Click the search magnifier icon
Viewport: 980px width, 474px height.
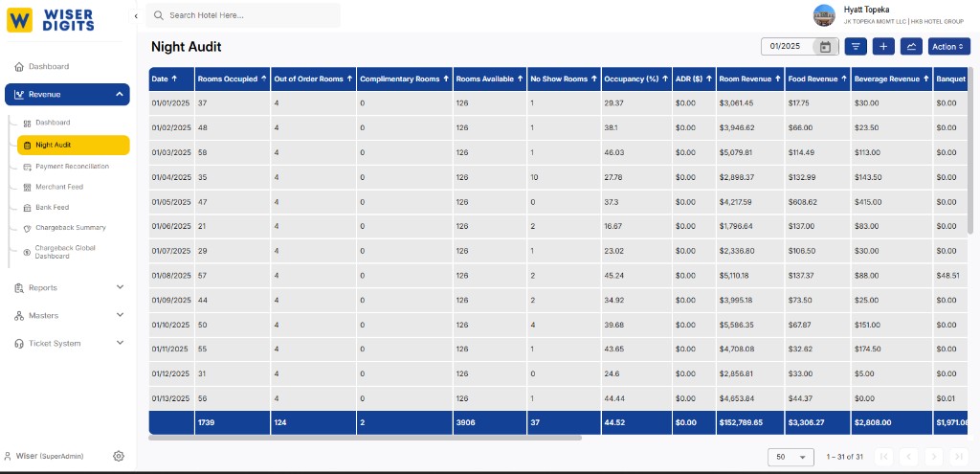click(159, 15)
